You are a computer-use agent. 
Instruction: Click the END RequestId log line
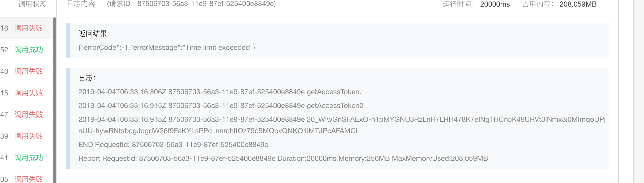(173, 145)
